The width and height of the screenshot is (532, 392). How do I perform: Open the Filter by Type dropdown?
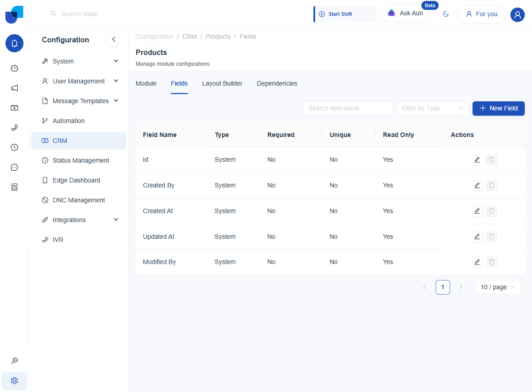click(x=433, y=108)
